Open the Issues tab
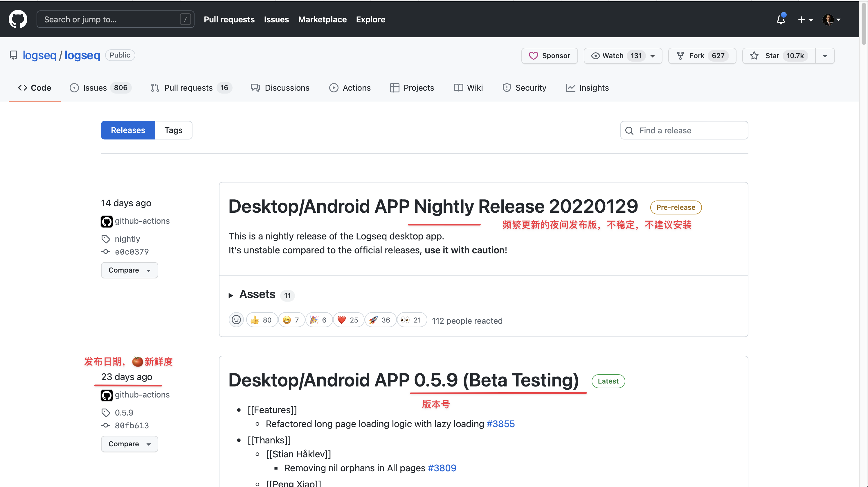 pyautogui.click(x=100, y=88)
